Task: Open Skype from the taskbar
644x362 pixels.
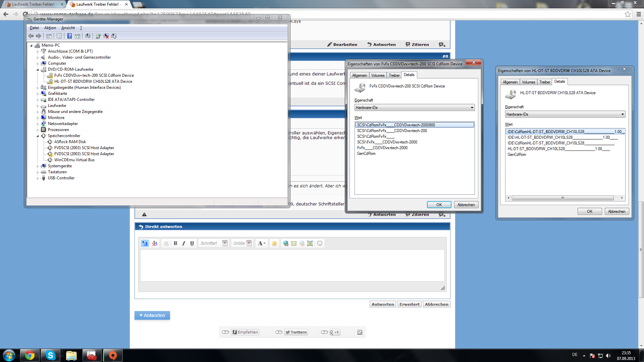Action: click(x=51, y=355)
